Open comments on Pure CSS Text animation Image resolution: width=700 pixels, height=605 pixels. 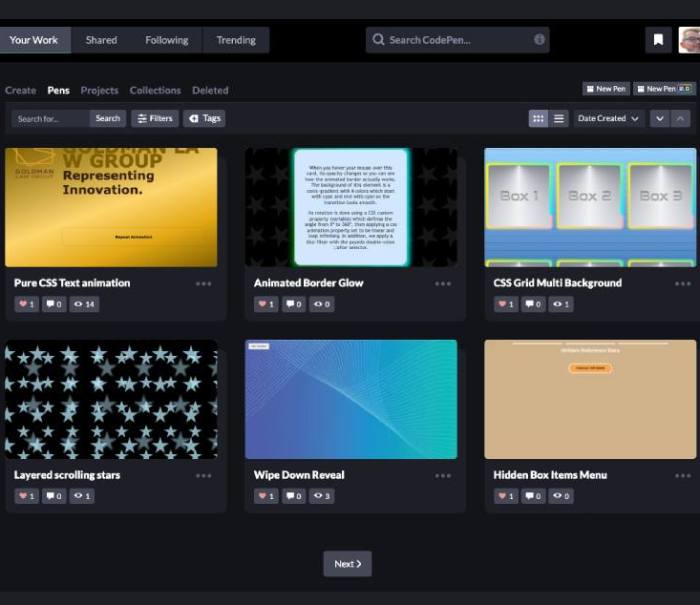coord(54,304)
